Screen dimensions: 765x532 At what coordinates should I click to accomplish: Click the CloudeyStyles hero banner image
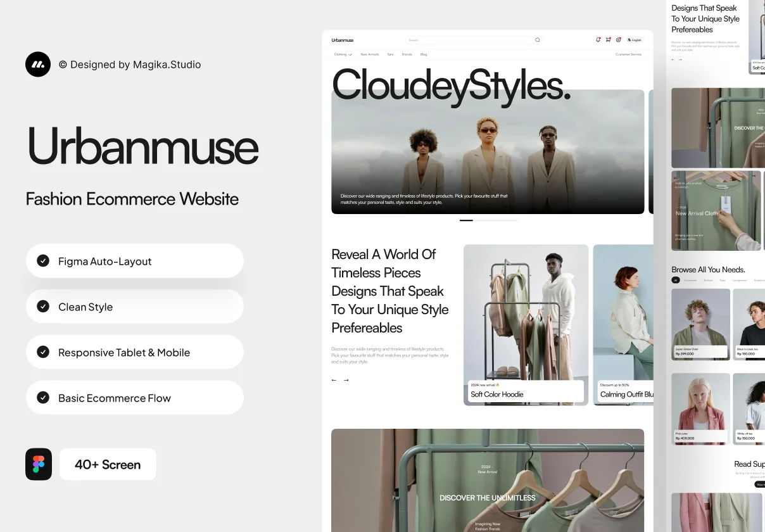click(x=488, y=151)
